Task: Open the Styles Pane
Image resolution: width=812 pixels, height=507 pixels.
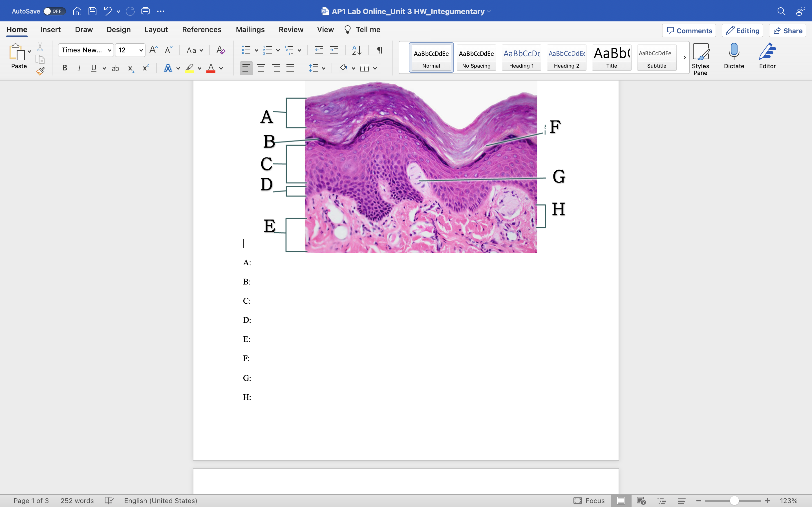Action: pyautogui.click(x=701, y=57)
